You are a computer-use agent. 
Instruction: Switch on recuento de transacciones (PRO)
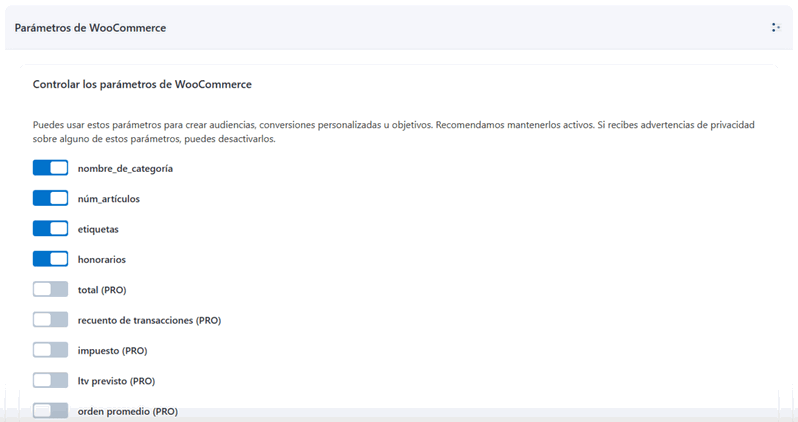pyautogui.click(x=50, y=320)
